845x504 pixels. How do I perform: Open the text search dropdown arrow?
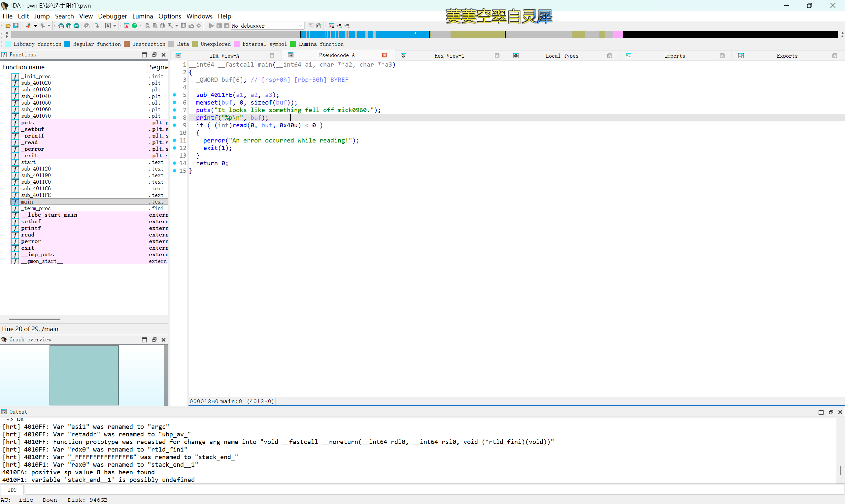point(115,25)
